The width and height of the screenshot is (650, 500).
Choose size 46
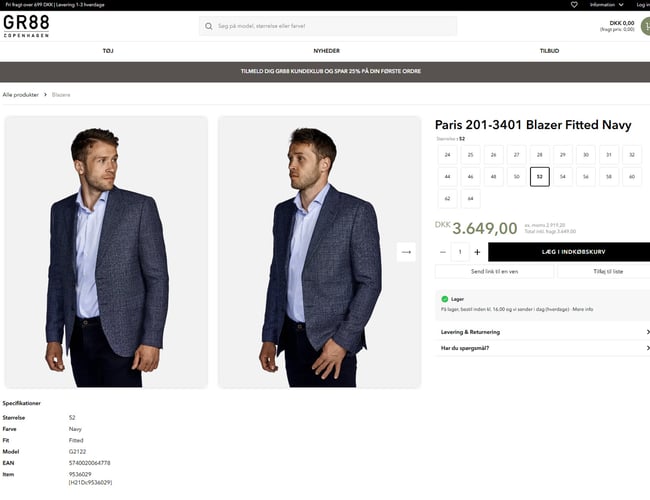pyautogui.click(x=471, y=177)
